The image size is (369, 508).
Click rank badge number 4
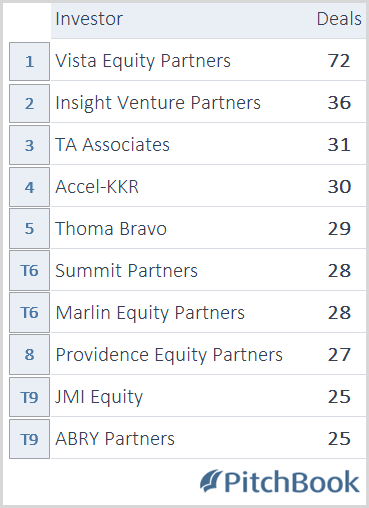point(29,187)
